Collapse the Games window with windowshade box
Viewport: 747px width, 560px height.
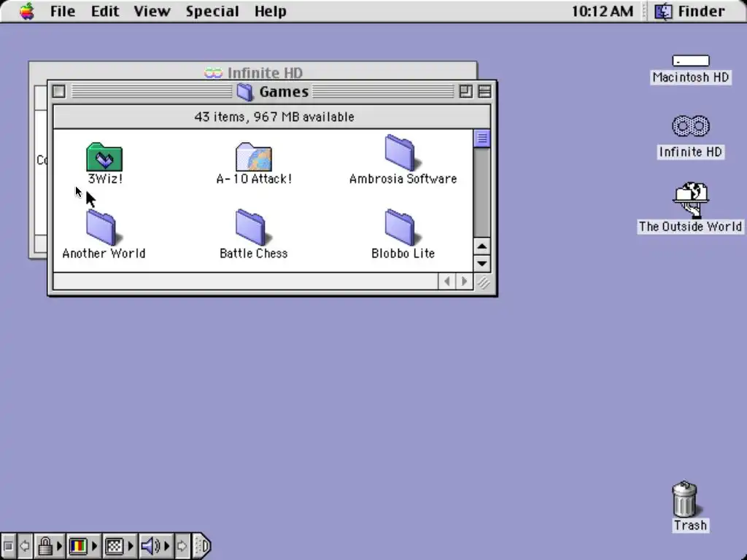pyautogui.click(x=484, y=91)
